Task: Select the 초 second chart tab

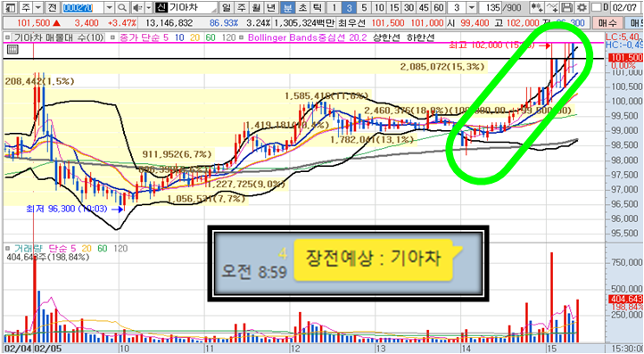Action: click(302, 7)
